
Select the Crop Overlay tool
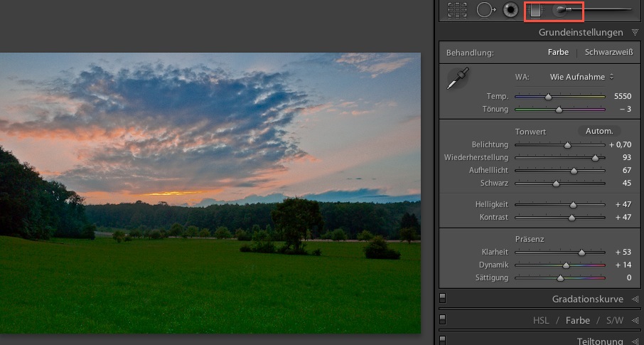[457, 10]
